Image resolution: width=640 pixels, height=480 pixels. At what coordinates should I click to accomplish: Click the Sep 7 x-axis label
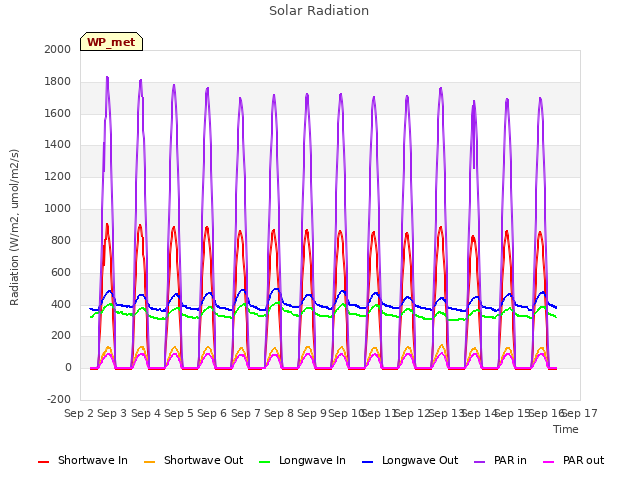click(246, 413)
